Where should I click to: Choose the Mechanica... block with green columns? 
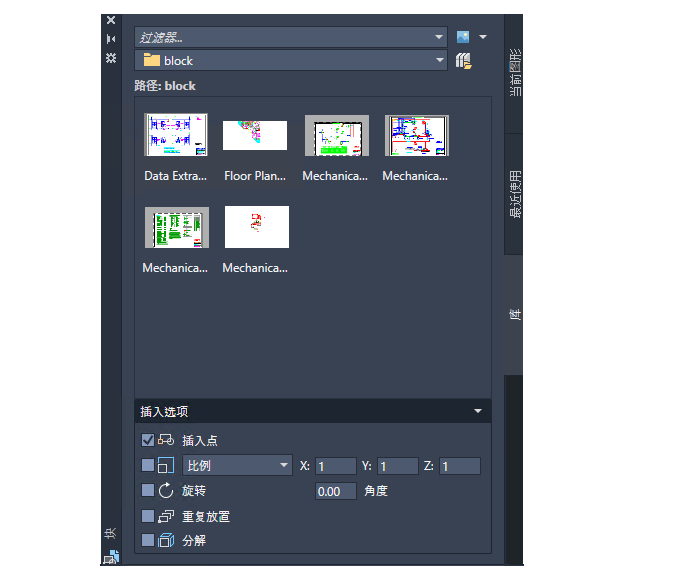coord(177,227)
